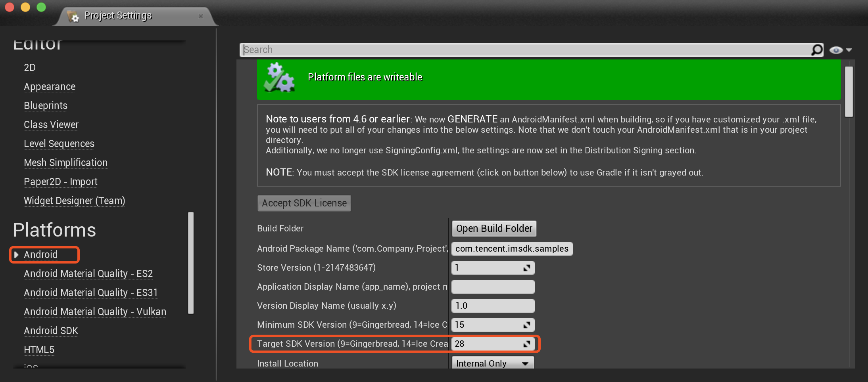Click the arrow beside Android
Viewport: 868px width, 382px height.
tap(16, 255)
